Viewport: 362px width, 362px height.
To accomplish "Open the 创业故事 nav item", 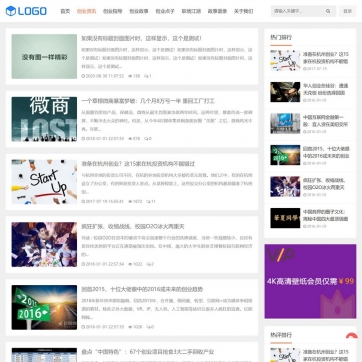I will tap(139, 11).
